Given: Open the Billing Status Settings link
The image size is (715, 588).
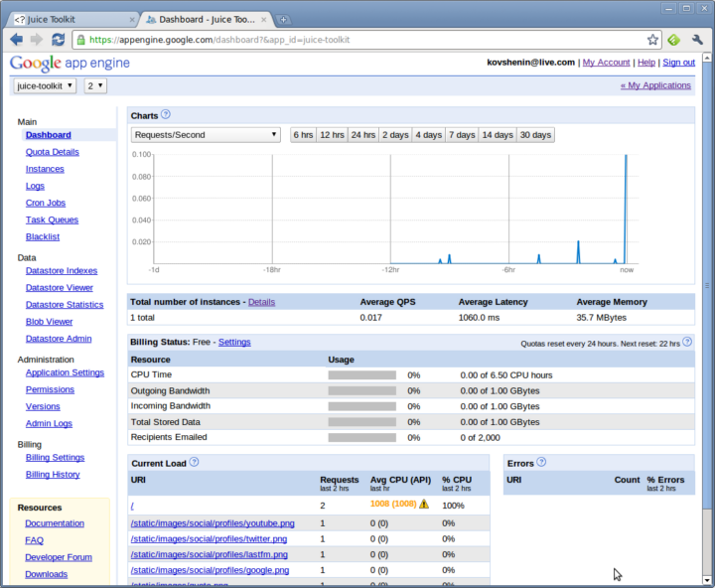Looking at the screenshot, I should click(x=234, y=342).
